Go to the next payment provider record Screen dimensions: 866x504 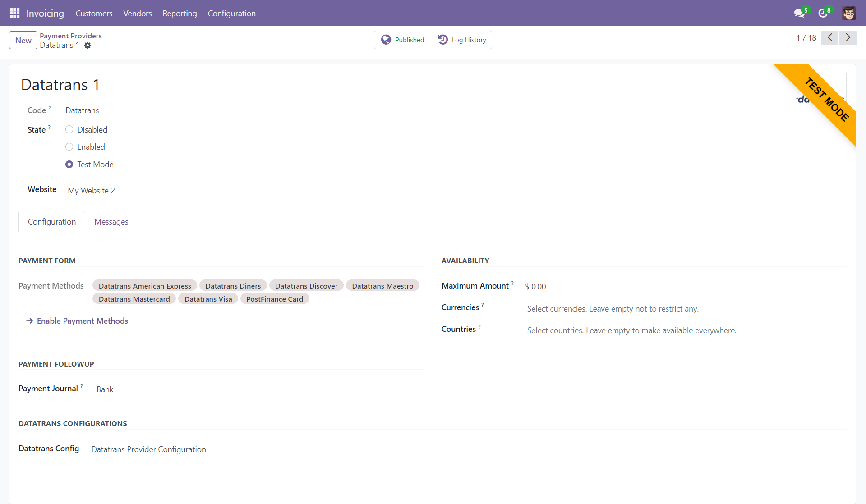coord(848,37)
